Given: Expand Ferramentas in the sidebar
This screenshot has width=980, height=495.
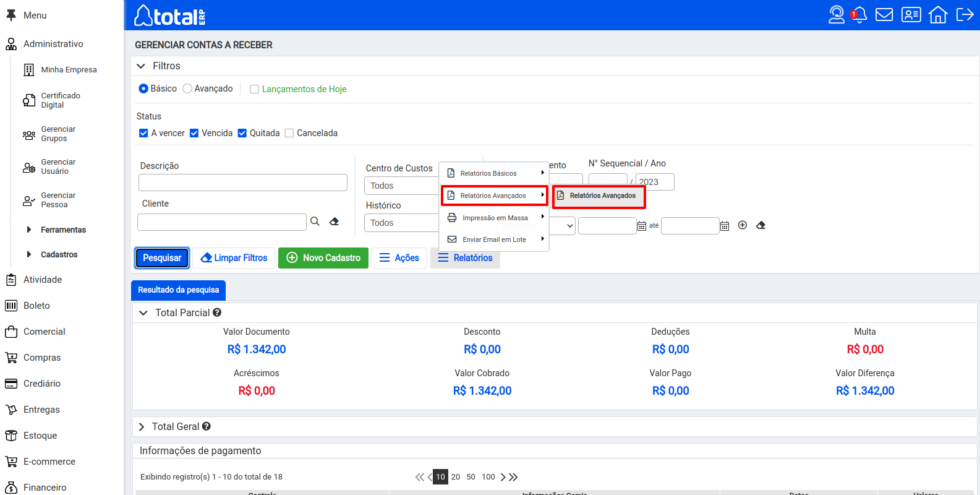Looking at the screenshot, I should pos(29,230).
